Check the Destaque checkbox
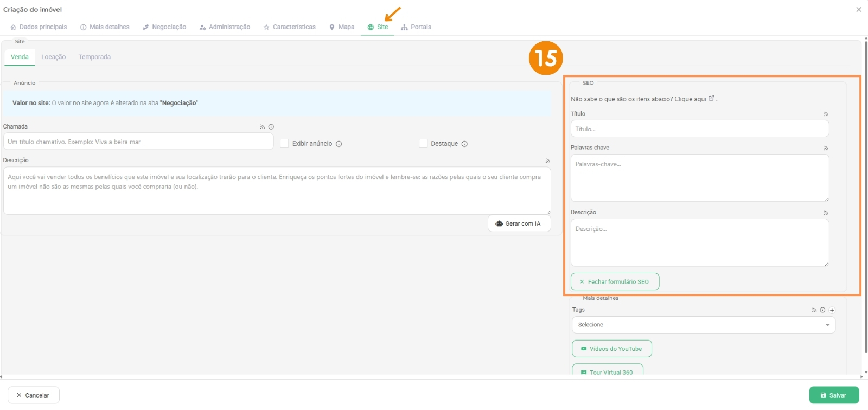This screenshot has height=410, width=868. [x=423, y=144]
